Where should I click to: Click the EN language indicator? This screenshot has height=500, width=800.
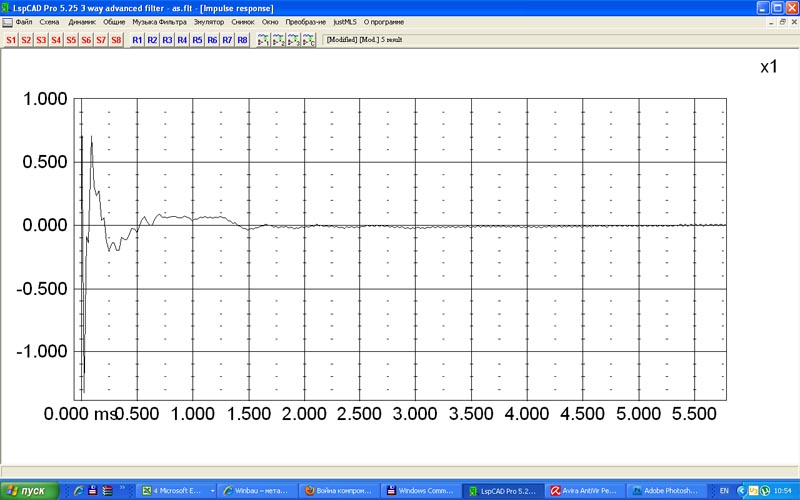724,491
